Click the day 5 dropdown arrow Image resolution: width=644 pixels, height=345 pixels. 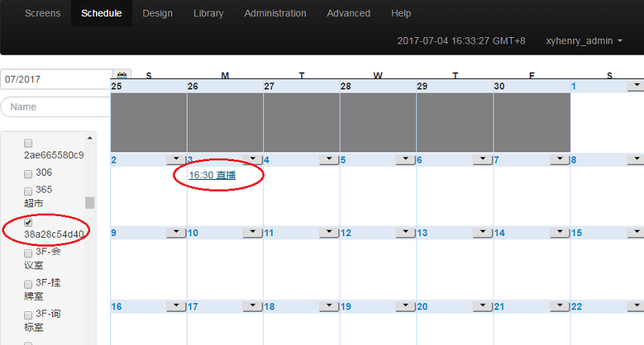coord(406,160)
